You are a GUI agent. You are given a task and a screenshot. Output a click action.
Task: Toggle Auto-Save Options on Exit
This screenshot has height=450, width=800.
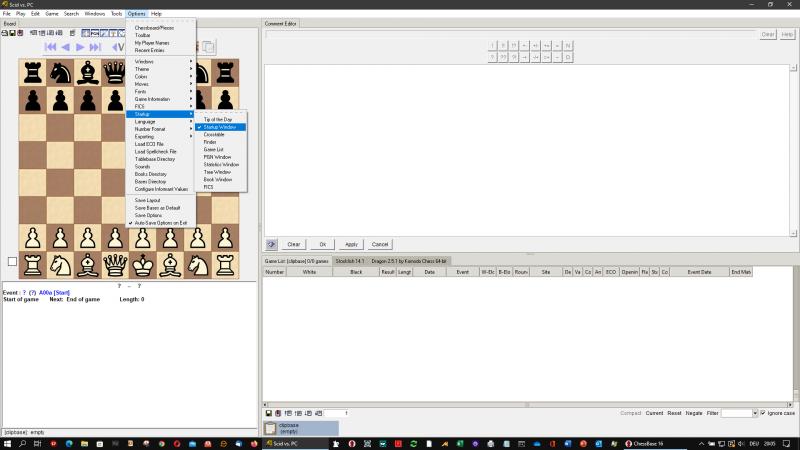(161, 222)
